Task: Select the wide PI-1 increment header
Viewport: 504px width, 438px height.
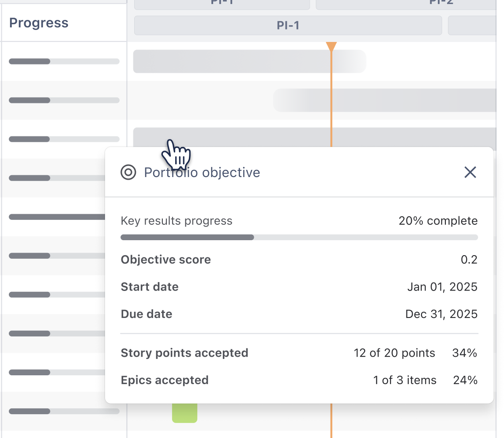Action: point(288,26)
